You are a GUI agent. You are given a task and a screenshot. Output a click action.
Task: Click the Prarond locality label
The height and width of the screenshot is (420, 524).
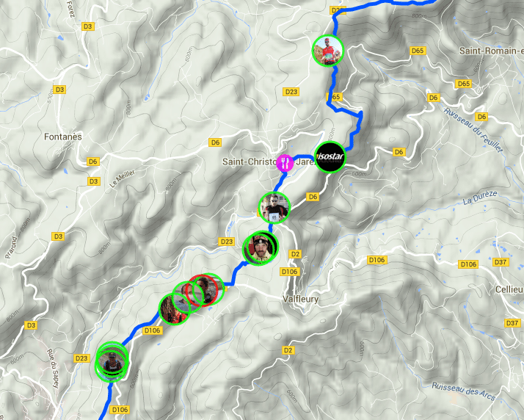tap(11, 247)
